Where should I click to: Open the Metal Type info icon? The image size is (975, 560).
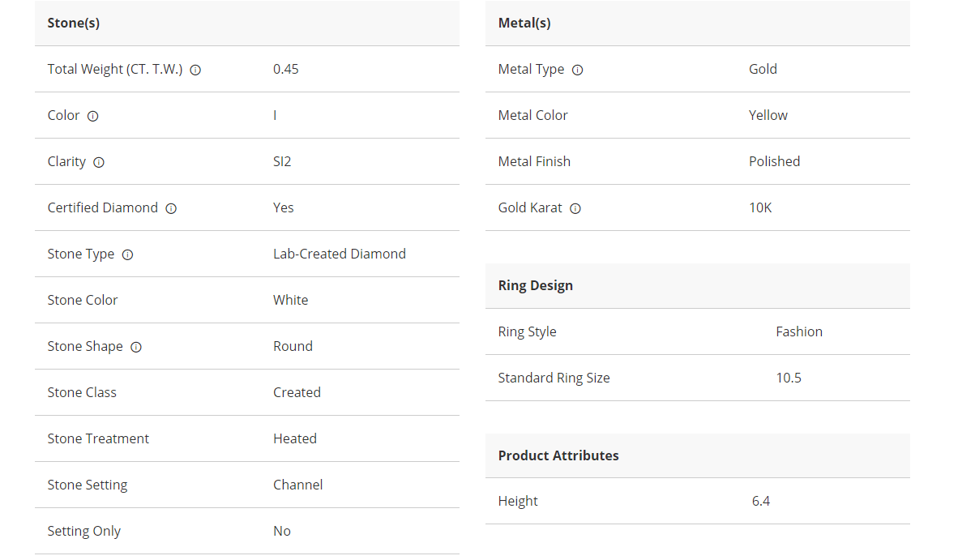tap(577, 70)
